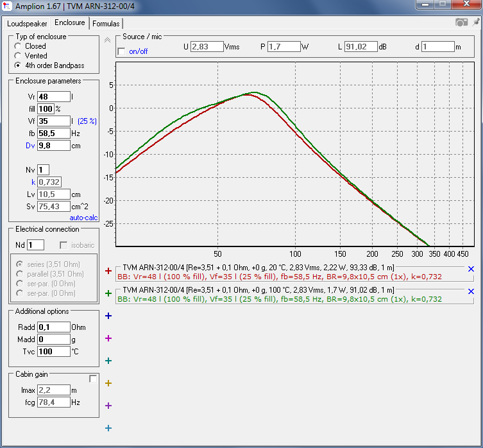Click the blue k label link
Screen dimensions: 483x448
coord(33,182)
